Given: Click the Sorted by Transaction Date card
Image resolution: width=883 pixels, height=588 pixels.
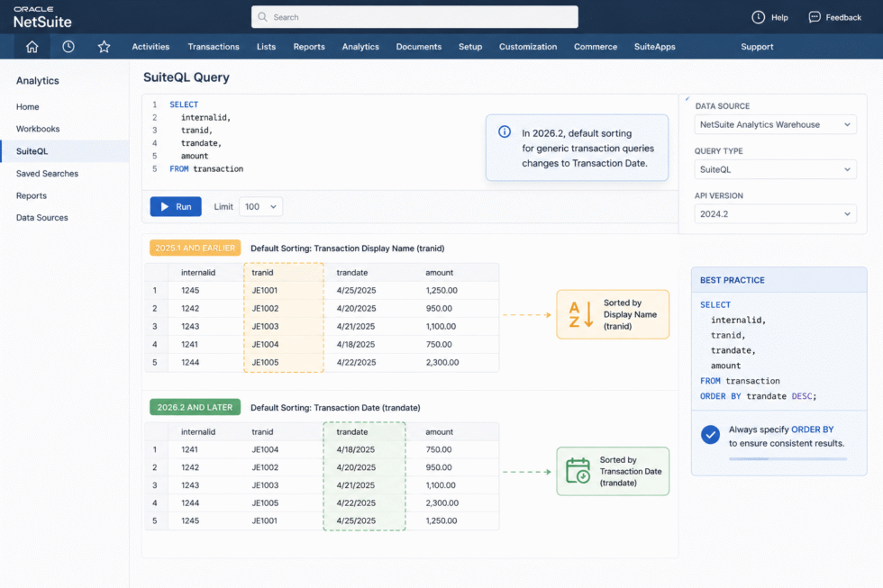Looking at the screenshot, I should [613, 472].
